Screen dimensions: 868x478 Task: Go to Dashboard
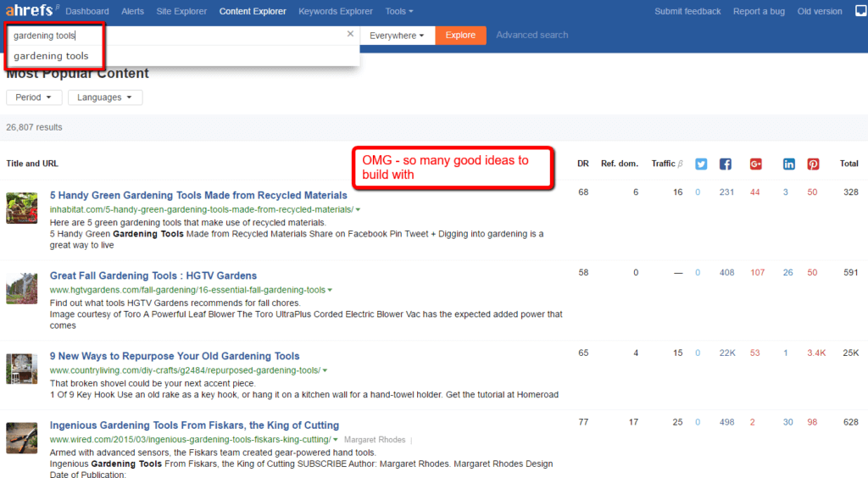(x=87, y=11)
